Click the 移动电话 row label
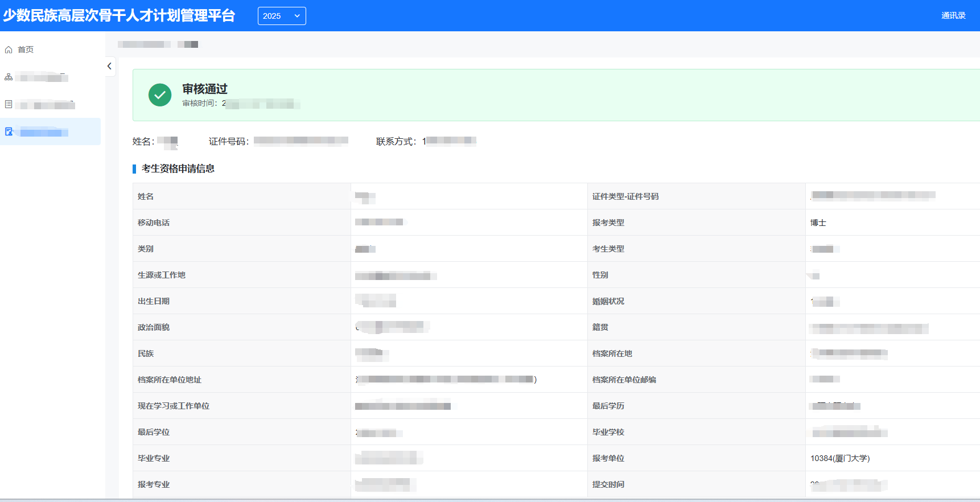980x502 pixels. 154,223
